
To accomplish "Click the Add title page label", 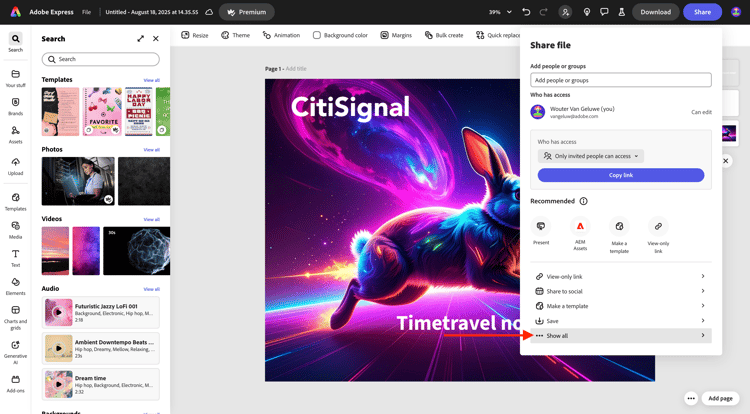I will (296, 69).
